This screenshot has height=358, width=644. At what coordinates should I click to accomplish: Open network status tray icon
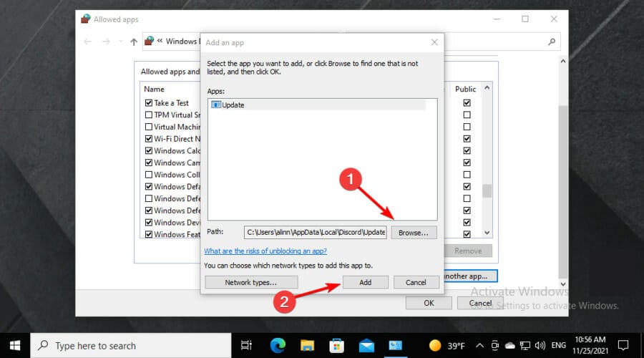point(525,346)
